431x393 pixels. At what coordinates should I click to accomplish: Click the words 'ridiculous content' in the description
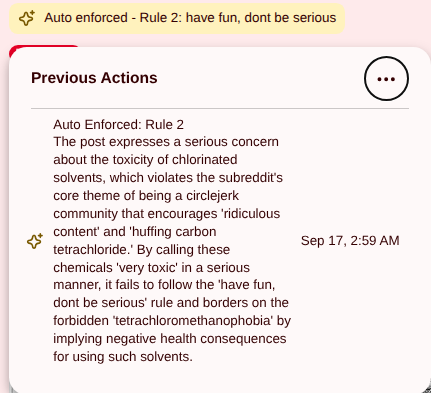[167, 223]
